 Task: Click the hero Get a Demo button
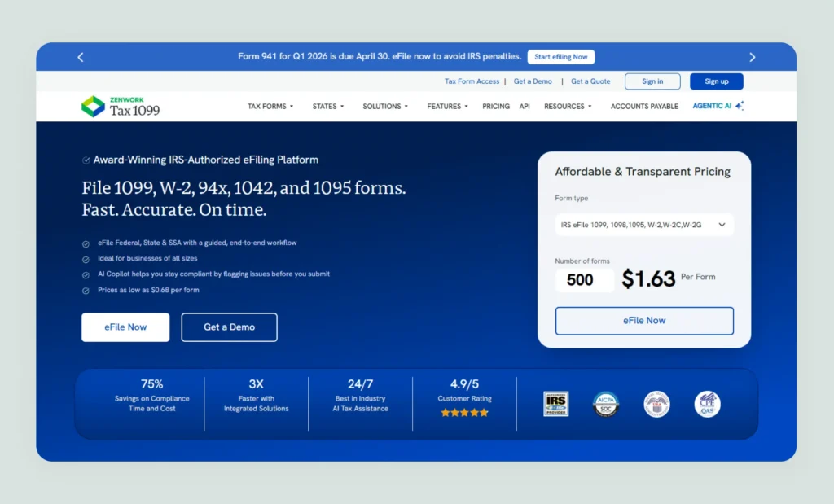229,327
